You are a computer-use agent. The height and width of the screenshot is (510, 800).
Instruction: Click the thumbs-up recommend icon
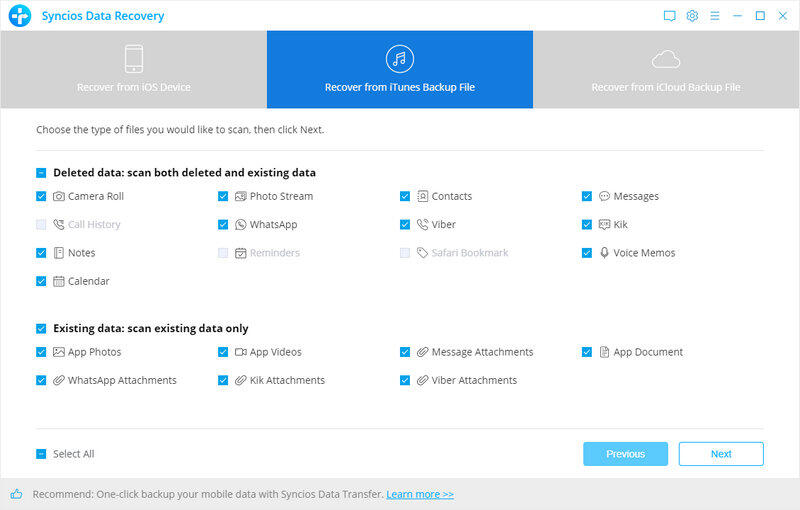(17, 494)
